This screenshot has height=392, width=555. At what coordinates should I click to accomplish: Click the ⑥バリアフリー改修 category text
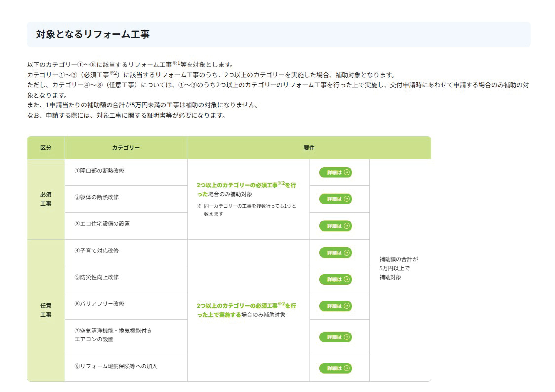tap(99, 304)
